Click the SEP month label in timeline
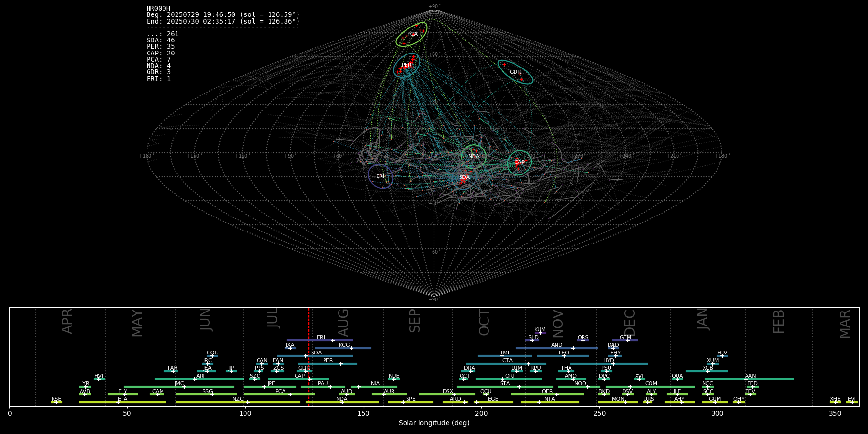 [x=415, y=321]
